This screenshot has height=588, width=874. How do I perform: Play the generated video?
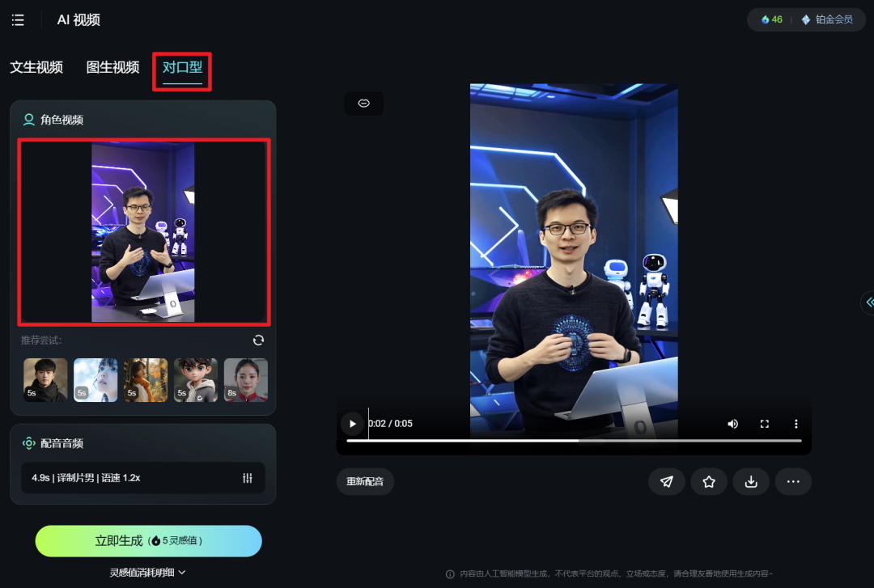click(x=352, y=424)
